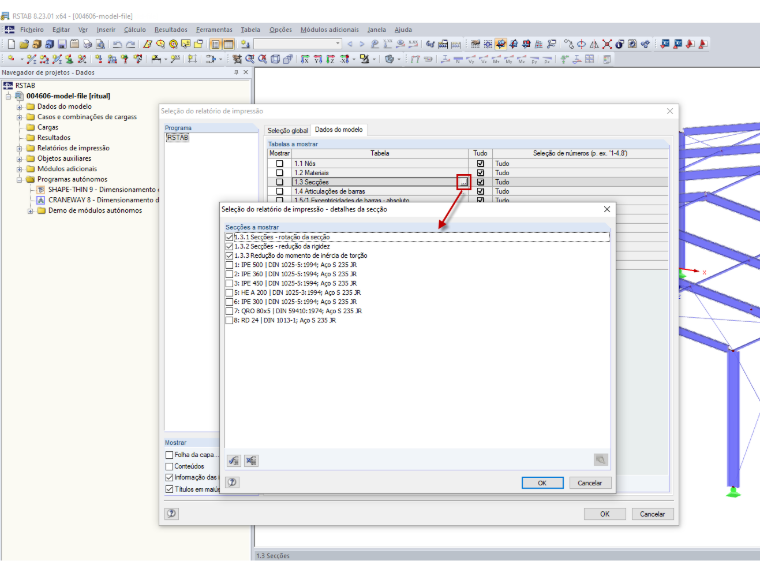The height and width of the screenshot is (570, 760).
Task: Uncheck Tudo box in 1.1 Nós row
Action: click(480, 163)
